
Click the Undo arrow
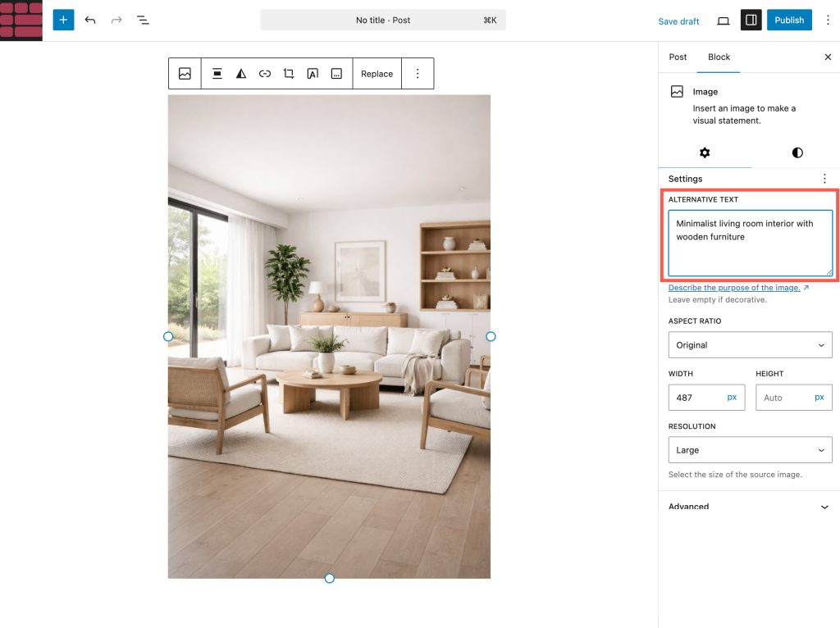coord(90,20)
